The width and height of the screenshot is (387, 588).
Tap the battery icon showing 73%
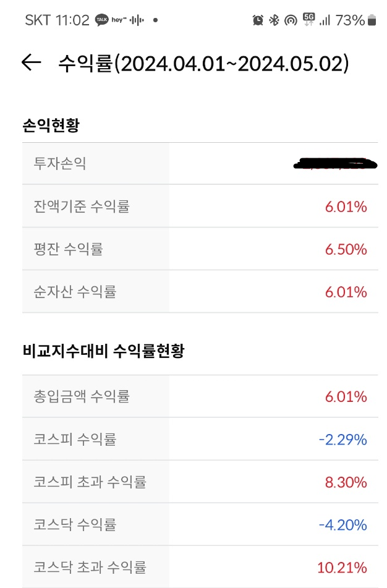370,20
